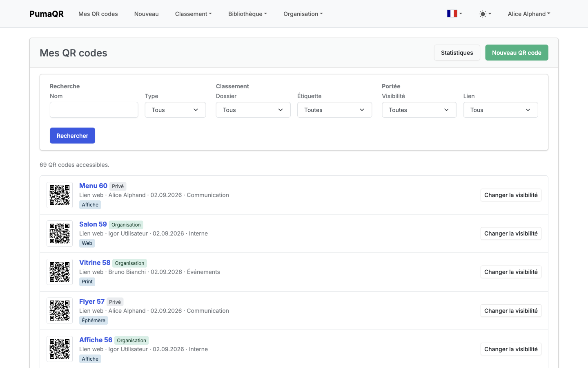Open the French flag language selector
This screenshot has height=368, width=588.
[x=454, y=13]
